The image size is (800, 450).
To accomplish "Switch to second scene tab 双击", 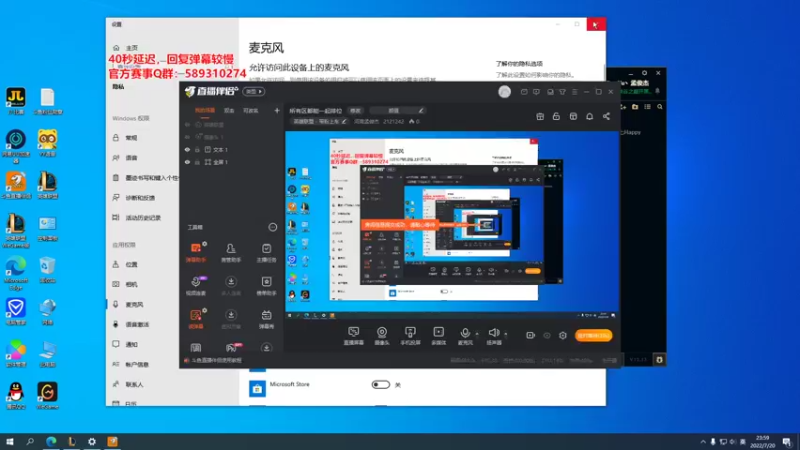I will [229, 110].
